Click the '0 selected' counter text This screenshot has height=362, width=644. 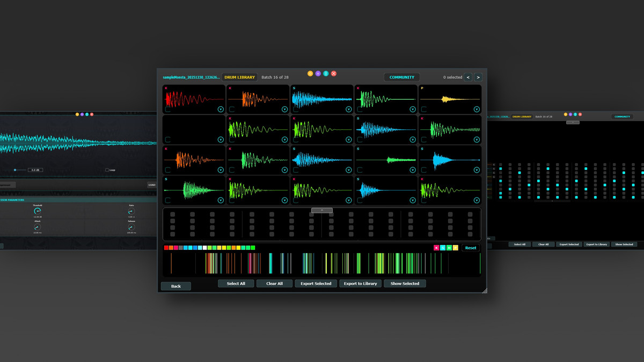click(x=452, y=77)
